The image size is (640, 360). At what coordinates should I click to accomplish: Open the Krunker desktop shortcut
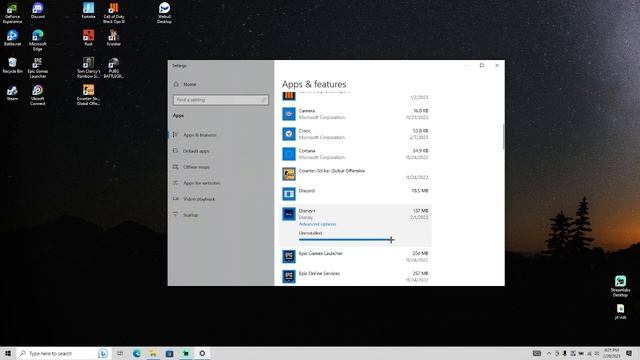(113, 38)
